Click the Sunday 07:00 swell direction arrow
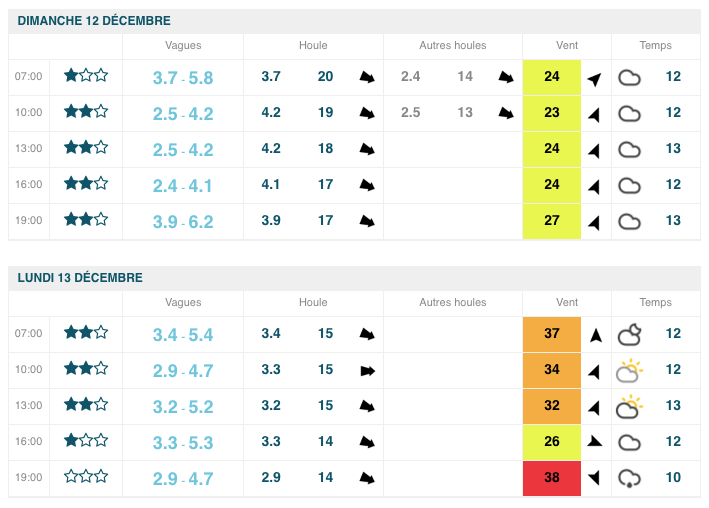Screen dimensions: 709x508 click(x=367, y=77)
